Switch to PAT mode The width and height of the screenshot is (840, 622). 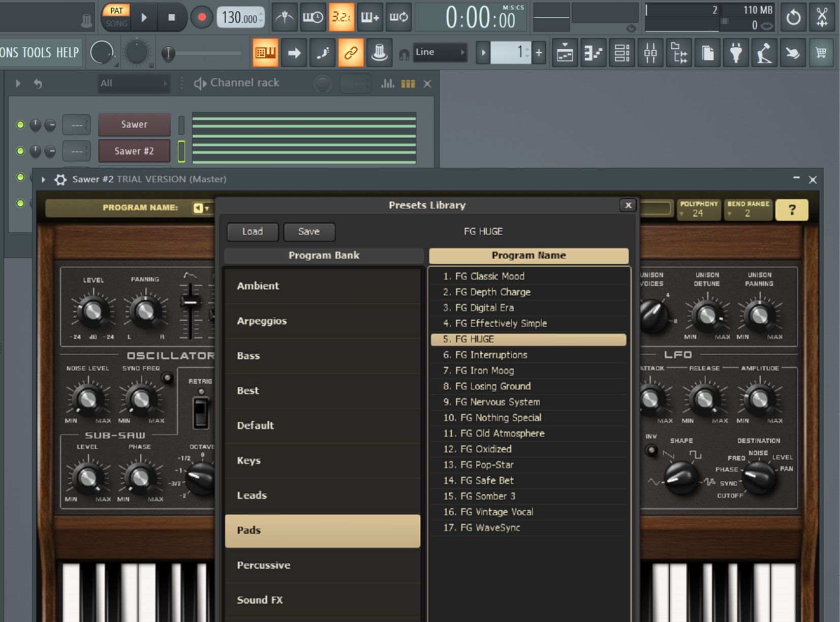[x=116, y=11]
